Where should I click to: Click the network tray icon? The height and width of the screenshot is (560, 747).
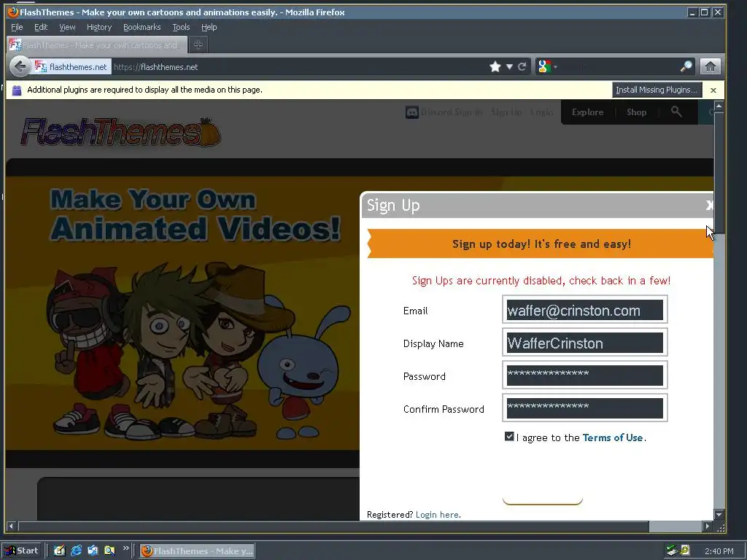(x=672, y=551)
